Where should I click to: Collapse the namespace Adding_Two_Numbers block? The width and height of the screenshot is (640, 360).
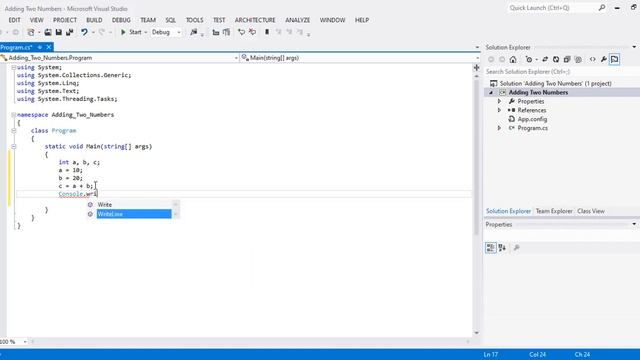[x=13, y=115]
